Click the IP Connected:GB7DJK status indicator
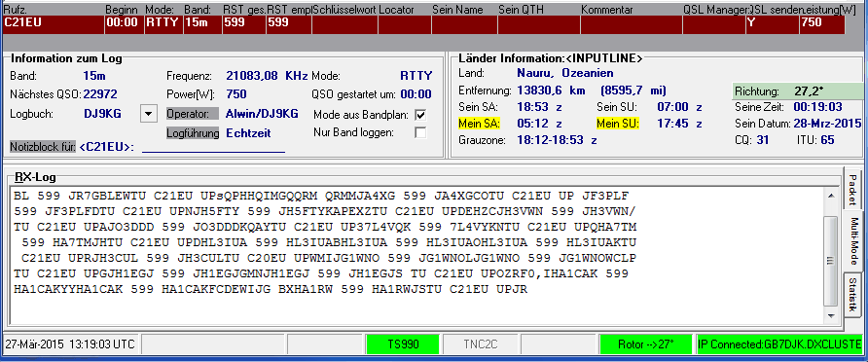 click(779, 344)
